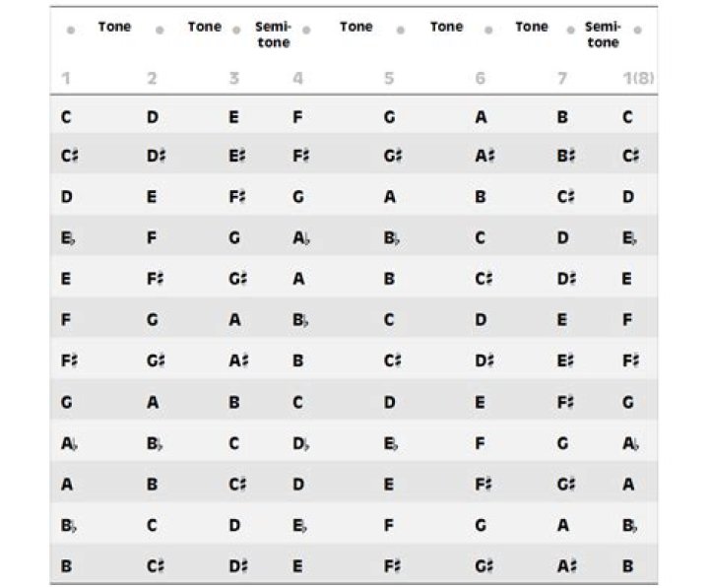The width and height of the screenshot is (709, 588).
Task: Select 'D♭' fourth degree in the A♭ row
Action: click(x=301, y=444)
